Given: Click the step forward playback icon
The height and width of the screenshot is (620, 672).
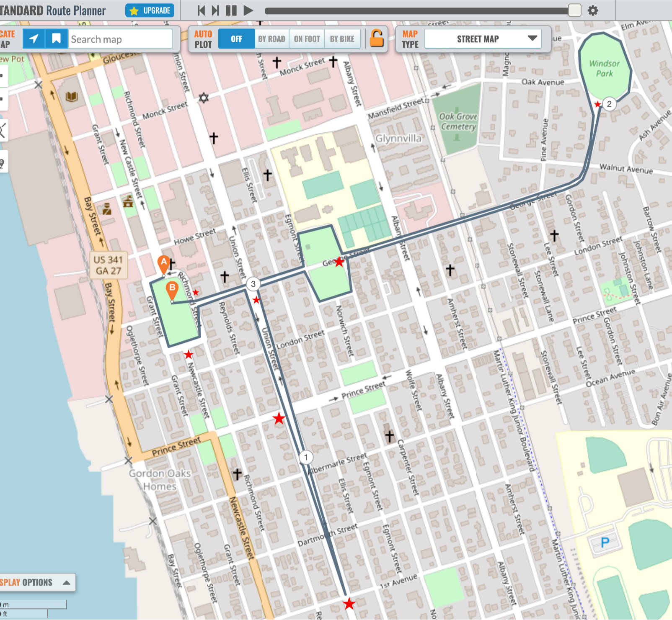Looking at the screenshot, I should click(x=215, y=10).
